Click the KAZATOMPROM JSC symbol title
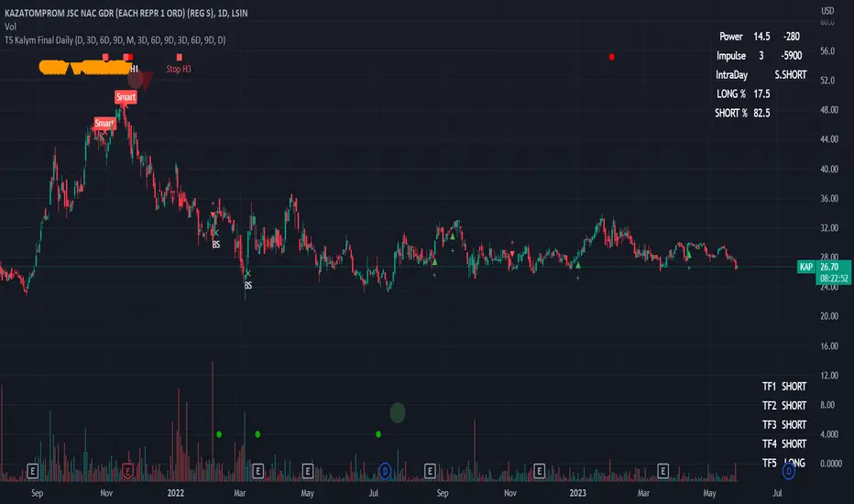The image size is (854, 504). coord(126,13)
